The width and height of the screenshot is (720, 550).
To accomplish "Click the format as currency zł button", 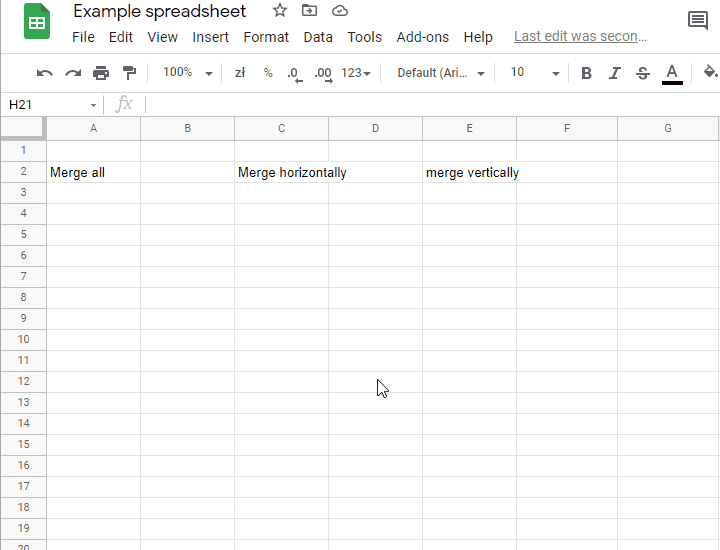I will point(240,73).
